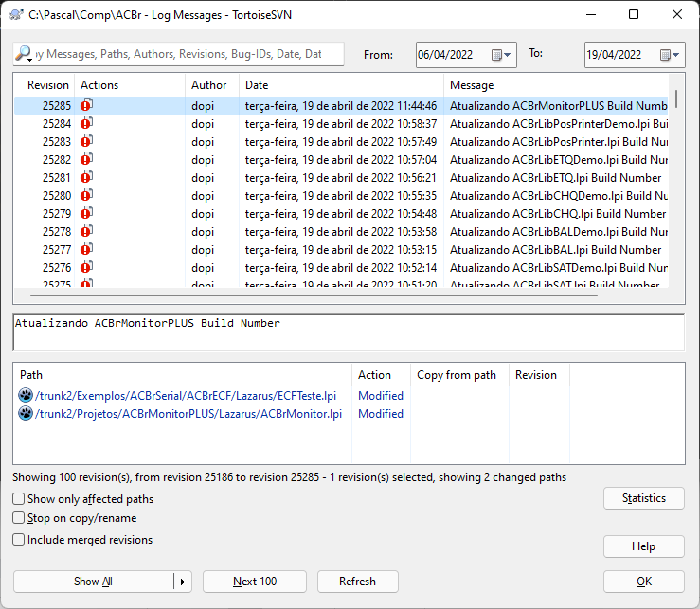Click the Refresh button
The image size is (700, 609).
pos(358,582)
